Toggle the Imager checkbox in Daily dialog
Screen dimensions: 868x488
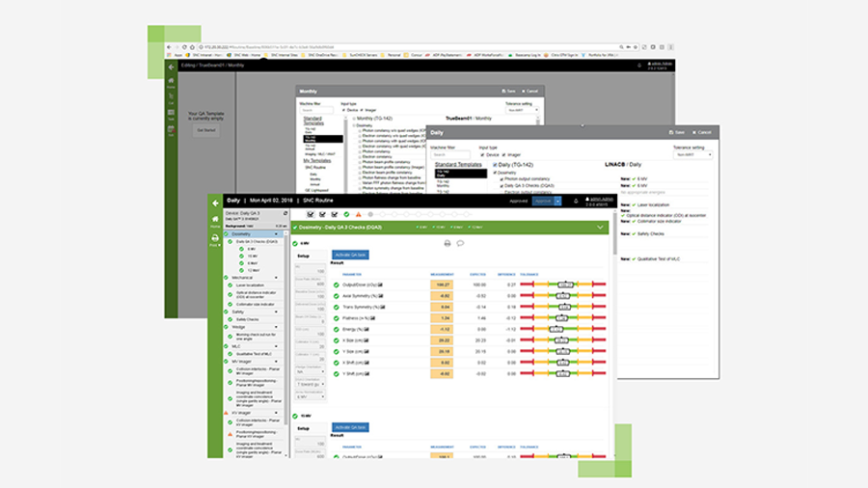click(x=503, y=154)
